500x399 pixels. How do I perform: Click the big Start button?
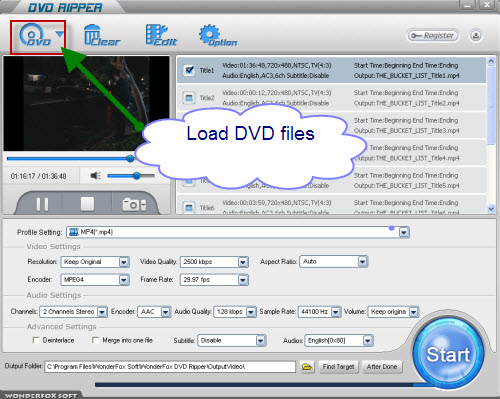click(x=448, y=353)
